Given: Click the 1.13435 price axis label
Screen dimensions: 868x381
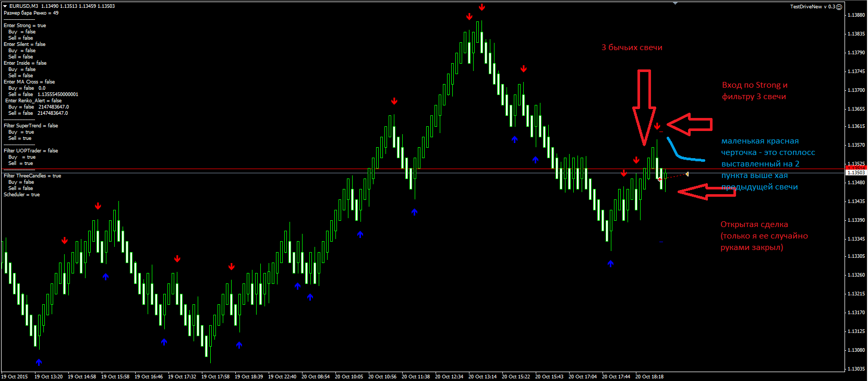Looking at the screenshot, I should point(857,201).
